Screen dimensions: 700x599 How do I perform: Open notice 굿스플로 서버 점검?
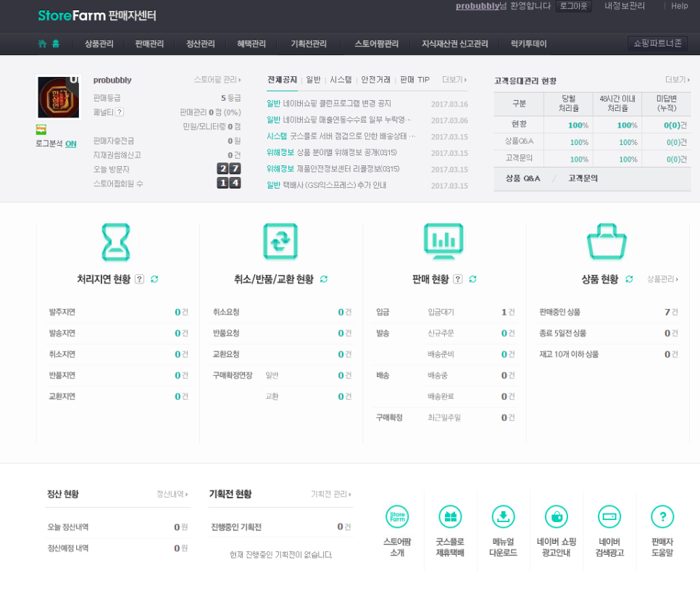pos(353,136)
